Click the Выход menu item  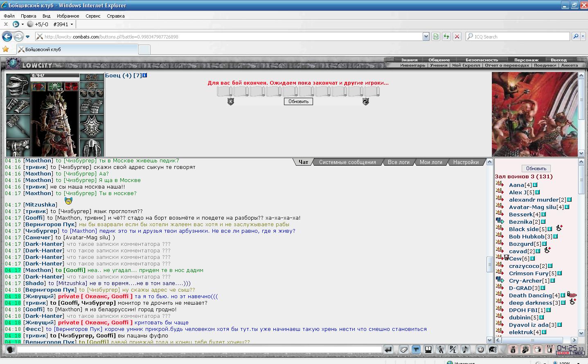tap(559, 60)
